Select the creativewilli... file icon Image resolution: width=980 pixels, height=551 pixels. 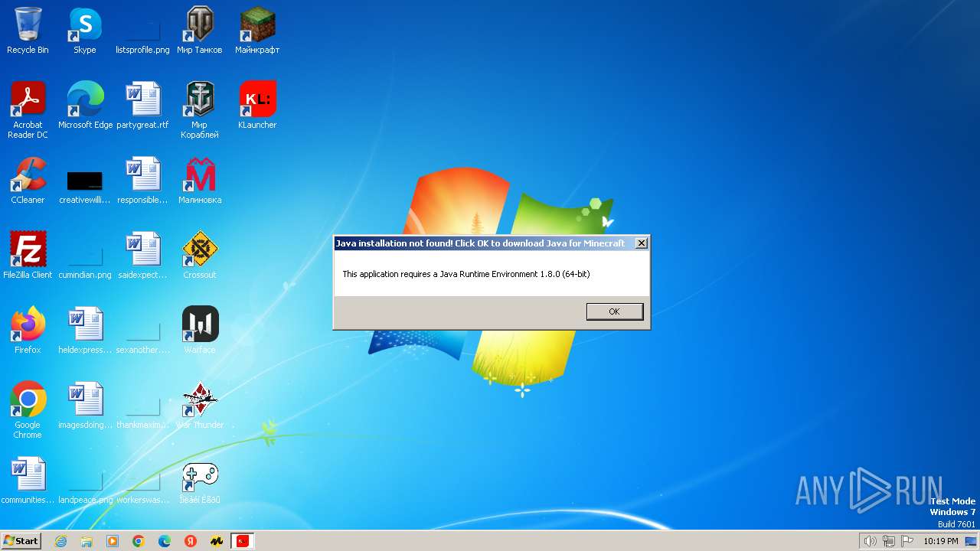pos(85,187)
